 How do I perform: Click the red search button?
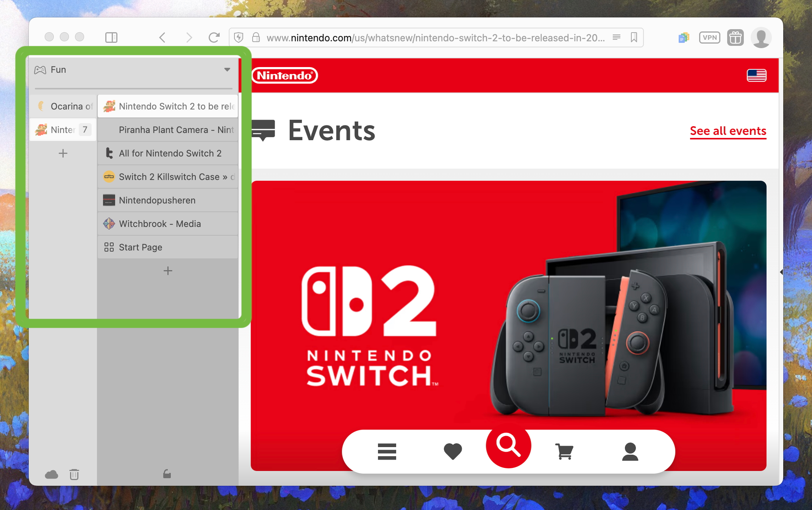coord(508,446)
